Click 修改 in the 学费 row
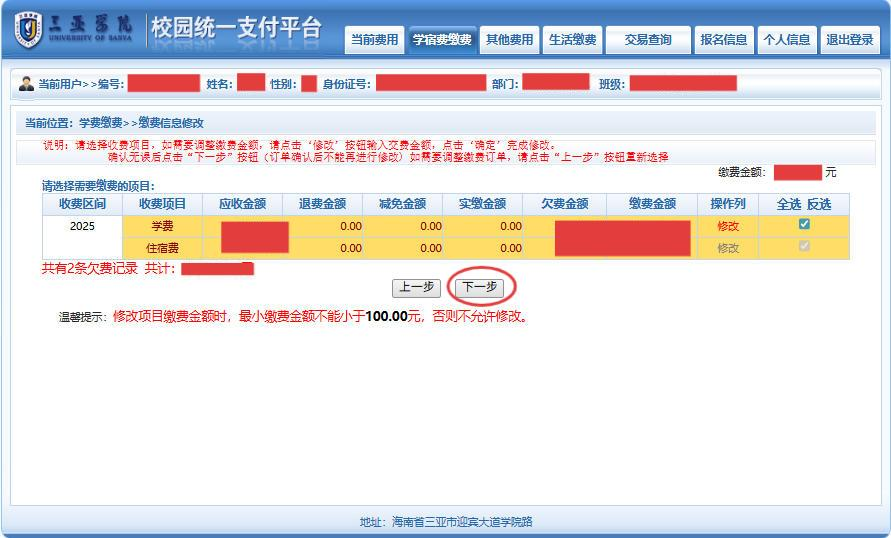The width and height of the screenshot is (891, 538). point(728,226)
